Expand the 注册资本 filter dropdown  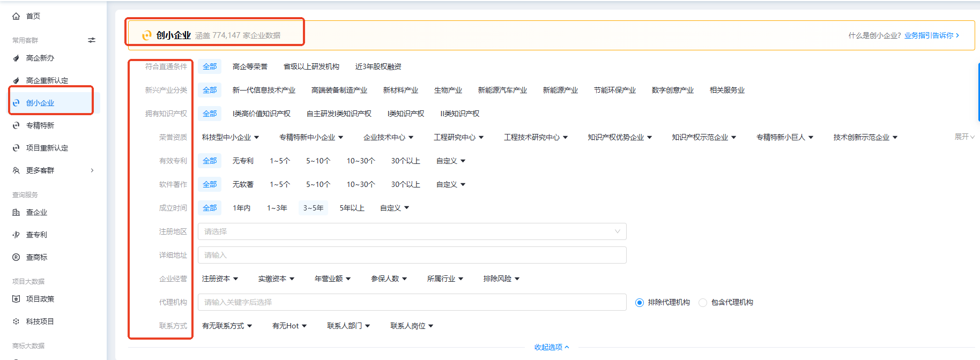tap(220, 279)
